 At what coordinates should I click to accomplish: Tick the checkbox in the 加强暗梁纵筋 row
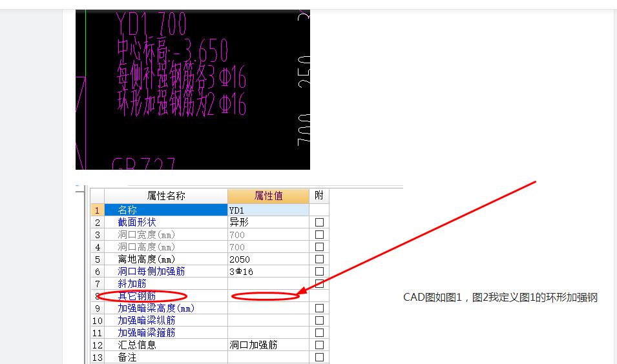point(319,320)
